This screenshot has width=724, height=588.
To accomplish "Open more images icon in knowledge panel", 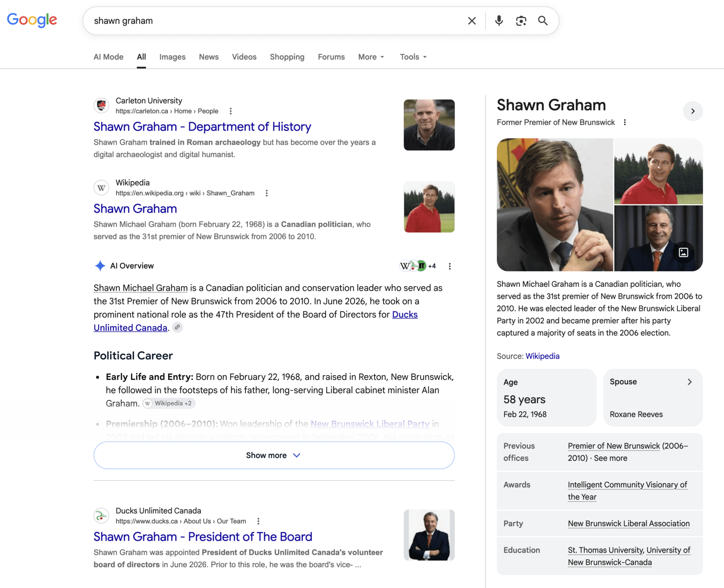I will pos(684,253).
